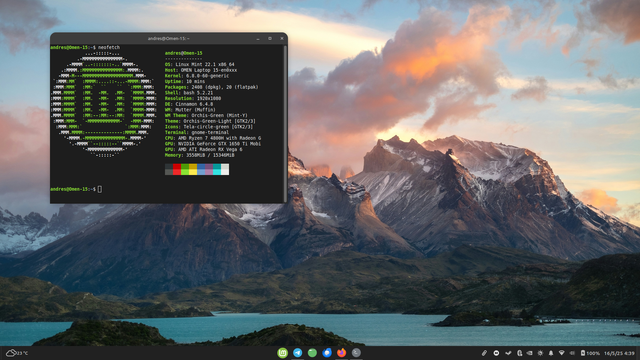Viewport: 640px width, 360px height.
Task: Open the NVIDIA tray icon
Action: click(529, 353)
